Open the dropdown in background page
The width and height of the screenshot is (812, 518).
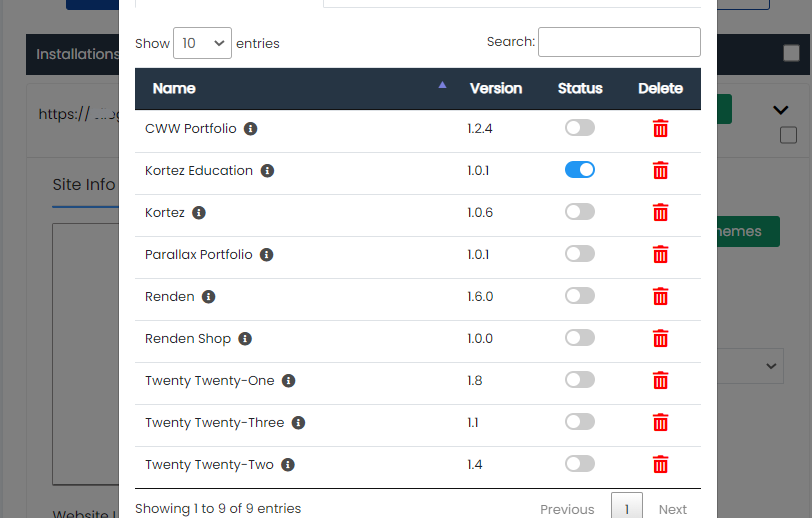(x=751, y=366)
